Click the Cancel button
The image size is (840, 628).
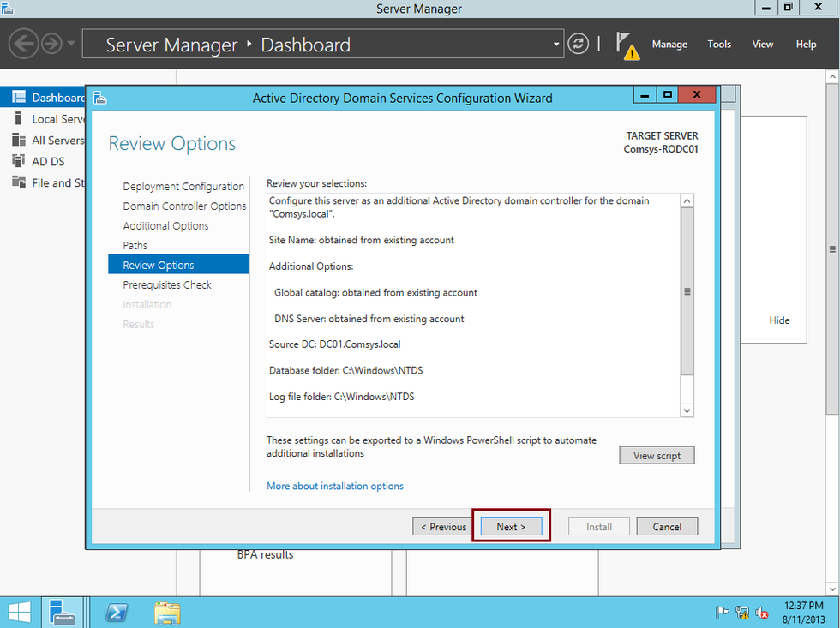[667, 527]
